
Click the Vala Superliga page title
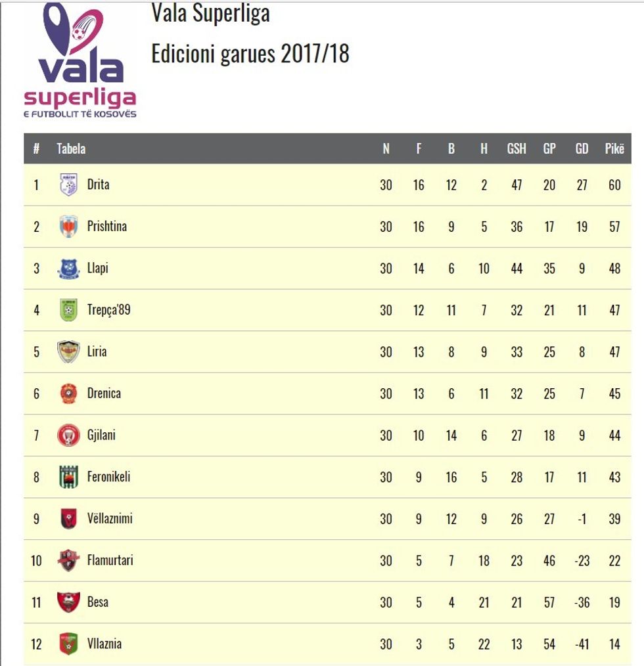tap(210, 12)
